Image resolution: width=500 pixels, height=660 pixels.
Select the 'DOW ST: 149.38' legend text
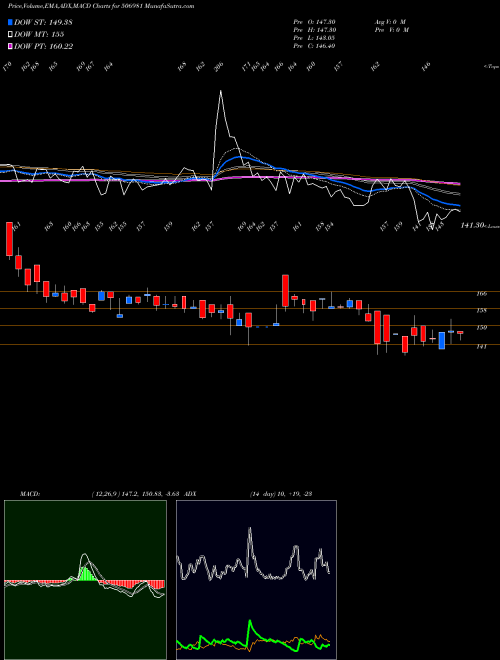43,22
